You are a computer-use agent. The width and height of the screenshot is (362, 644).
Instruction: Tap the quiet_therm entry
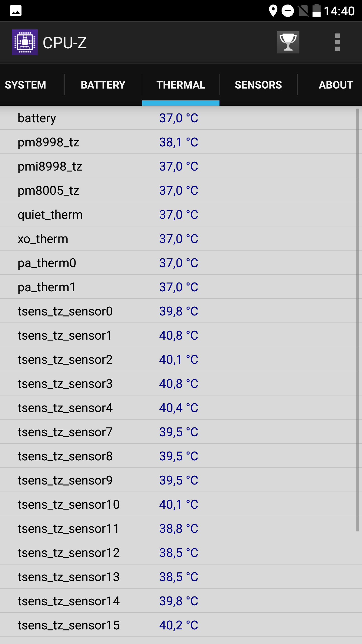181,215
